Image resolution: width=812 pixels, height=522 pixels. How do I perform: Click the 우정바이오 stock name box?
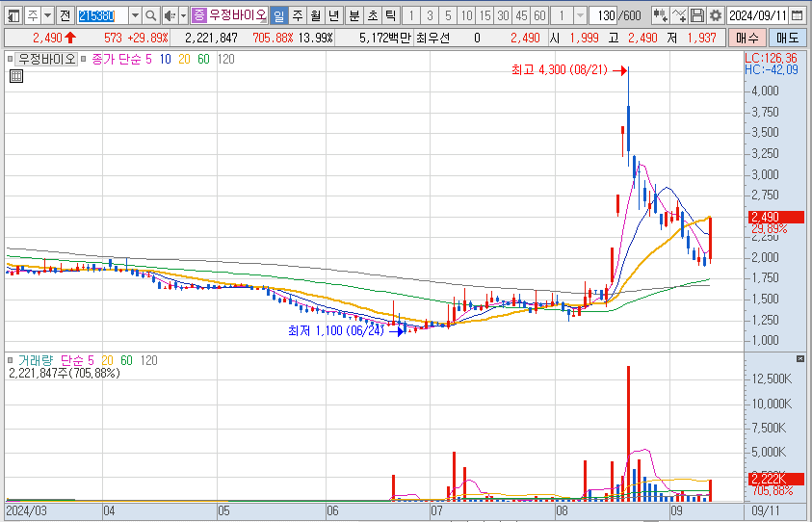(237, 15)
